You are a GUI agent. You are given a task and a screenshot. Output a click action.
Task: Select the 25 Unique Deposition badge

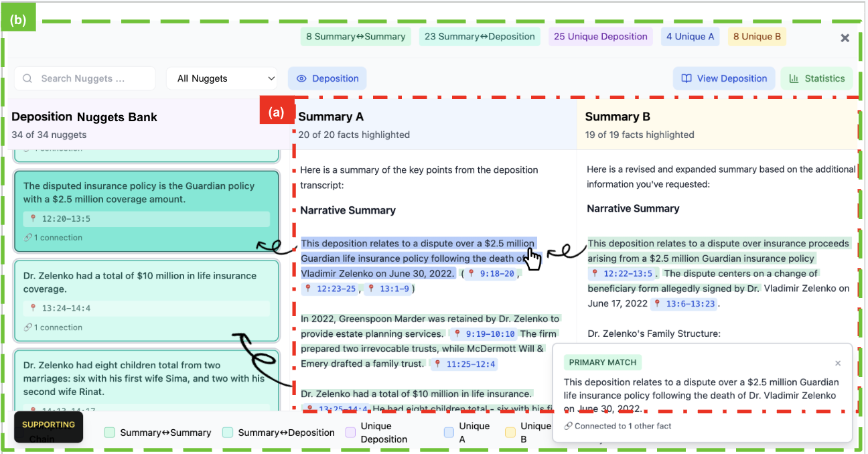click(x=601, y=37)
